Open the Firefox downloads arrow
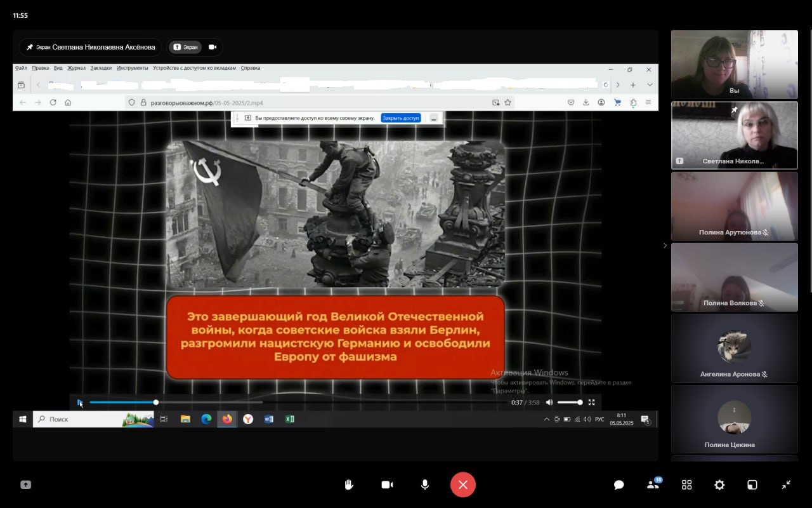This screenshot has width=812, height=508. (586, 102)
